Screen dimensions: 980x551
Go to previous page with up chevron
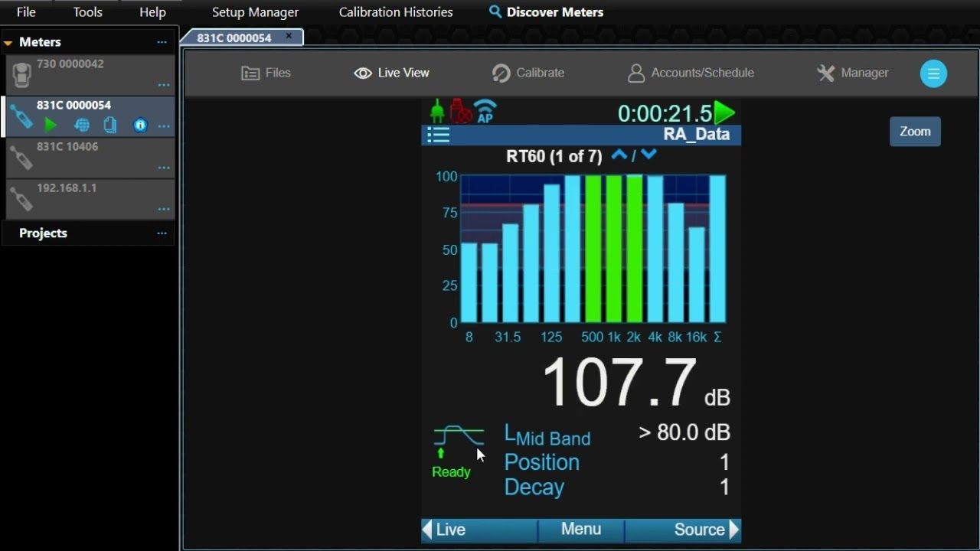click(619, 155)
